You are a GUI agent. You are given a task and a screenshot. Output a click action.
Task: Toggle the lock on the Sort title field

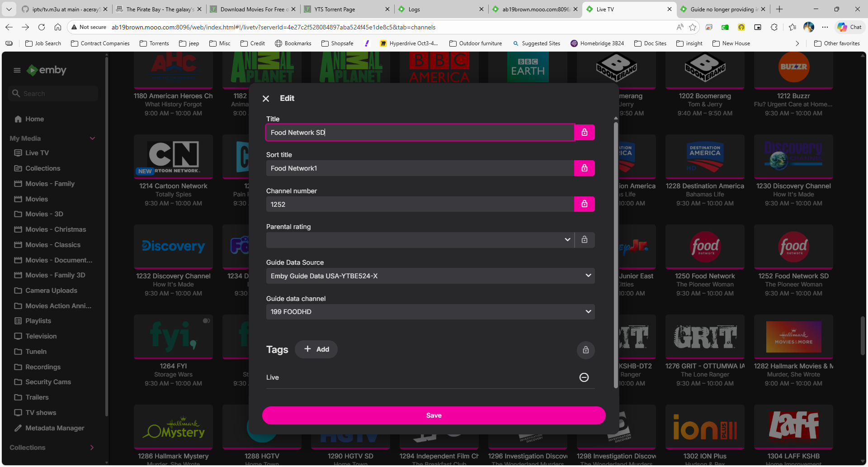[585, 168]
